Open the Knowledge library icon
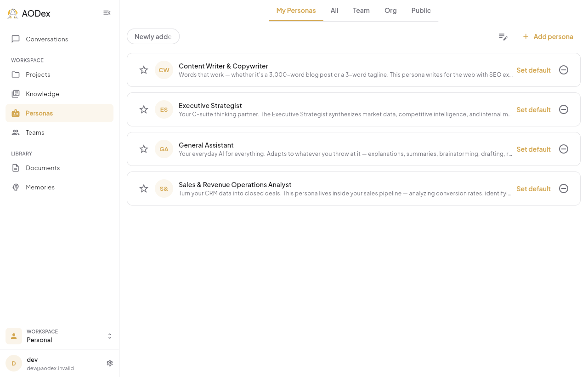This screenshot has height=377, width=588. pyautogui.click(x=16, y=94)
